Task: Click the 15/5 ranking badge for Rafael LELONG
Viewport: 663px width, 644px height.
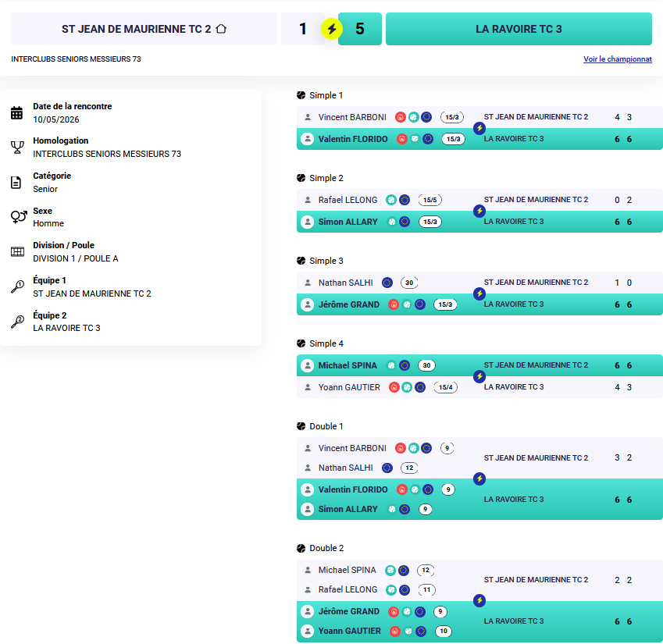Action: pyautogui.click(x=430, y=200)
